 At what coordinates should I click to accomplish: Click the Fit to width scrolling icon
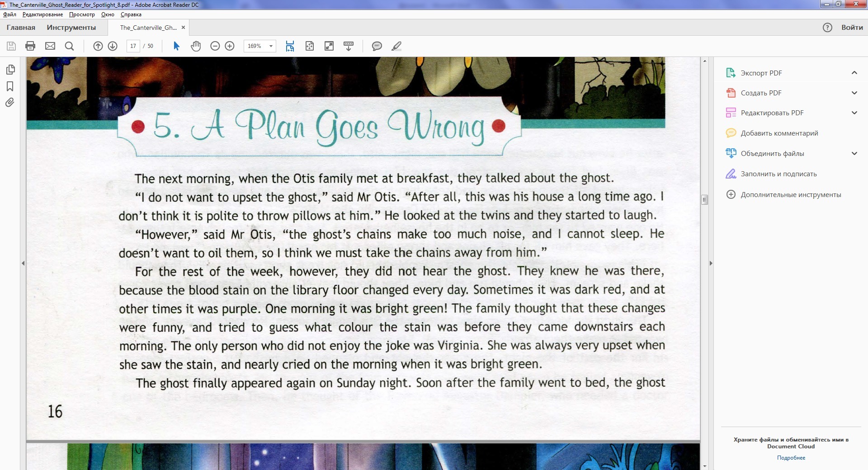coord(290,46)
